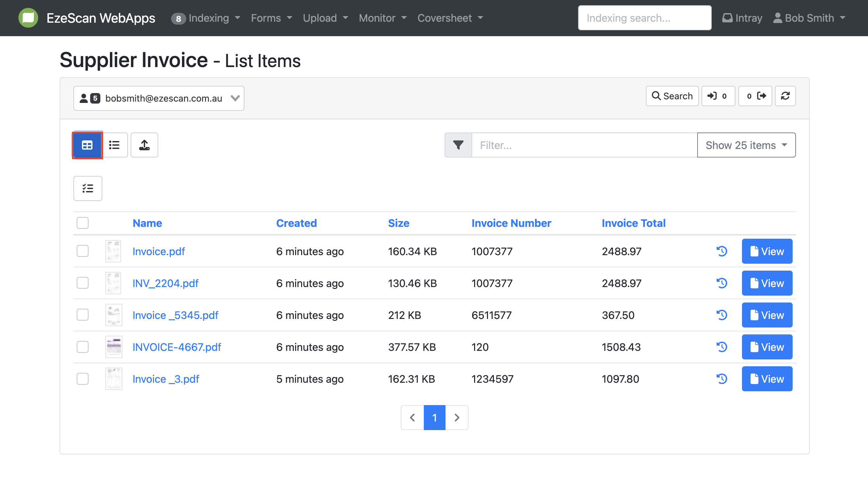
Task: Switch to the bulleted list view
Action: point(114,145)
